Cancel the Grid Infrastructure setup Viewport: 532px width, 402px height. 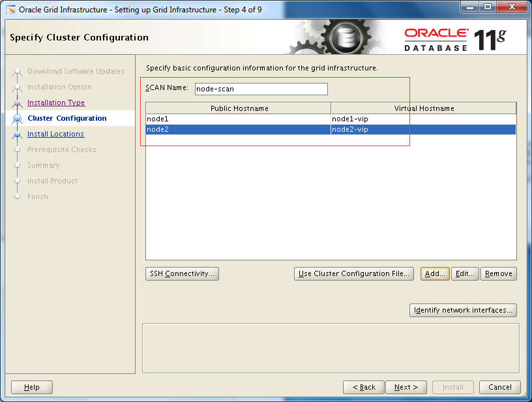pyautogui.click(x=500, y=387)
